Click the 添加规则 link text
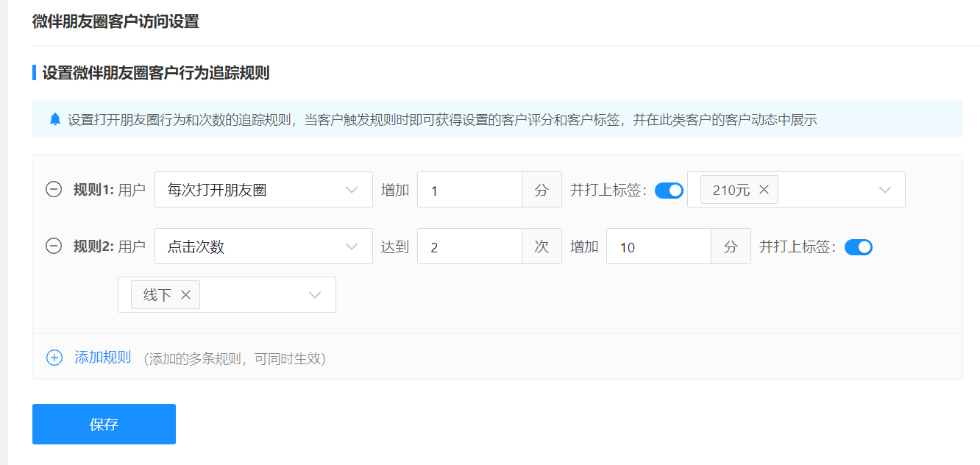Viewport: 980px width, 465px height. coord(102,358)
